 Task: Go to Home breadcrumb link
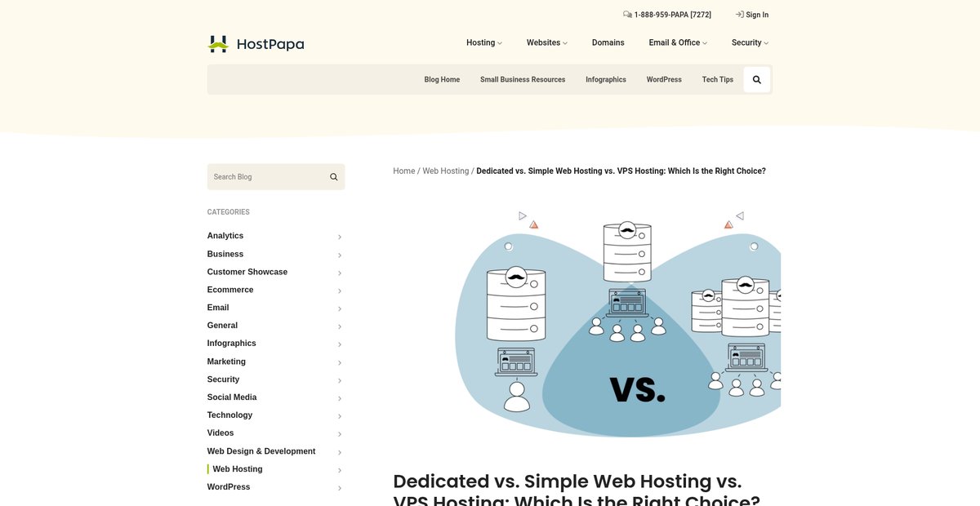pyautogui.click(x=404, y=171)
